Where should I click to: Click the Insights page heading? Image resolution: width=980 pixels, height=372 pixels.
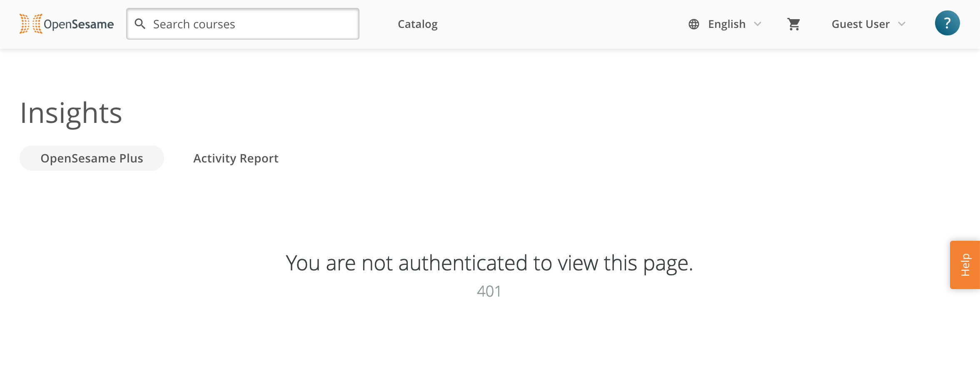click(71, 113)
